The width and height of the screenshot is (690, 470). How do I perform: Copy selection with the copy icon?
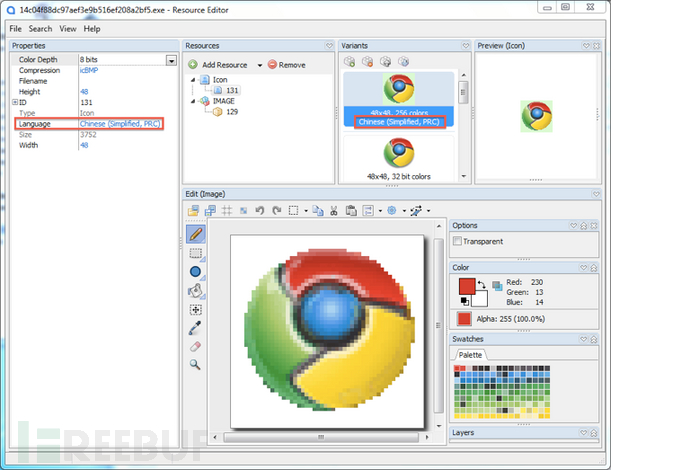coord(318,211)
